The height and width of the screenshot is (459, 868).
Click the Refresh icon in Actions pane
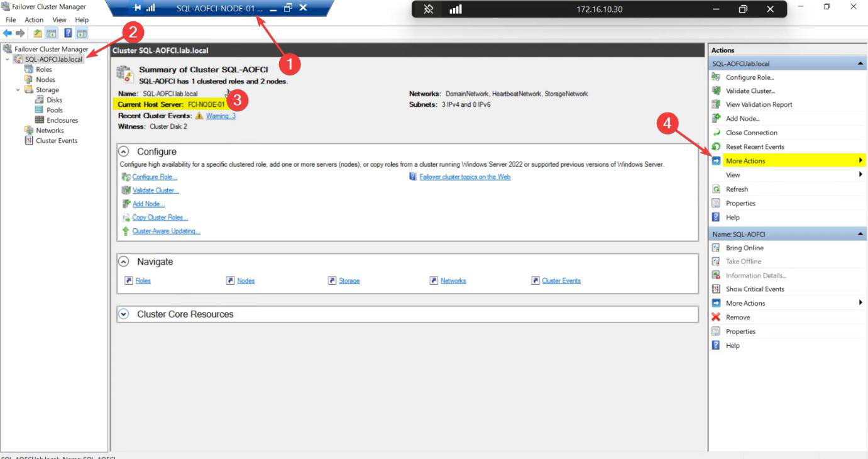(715, 189)
